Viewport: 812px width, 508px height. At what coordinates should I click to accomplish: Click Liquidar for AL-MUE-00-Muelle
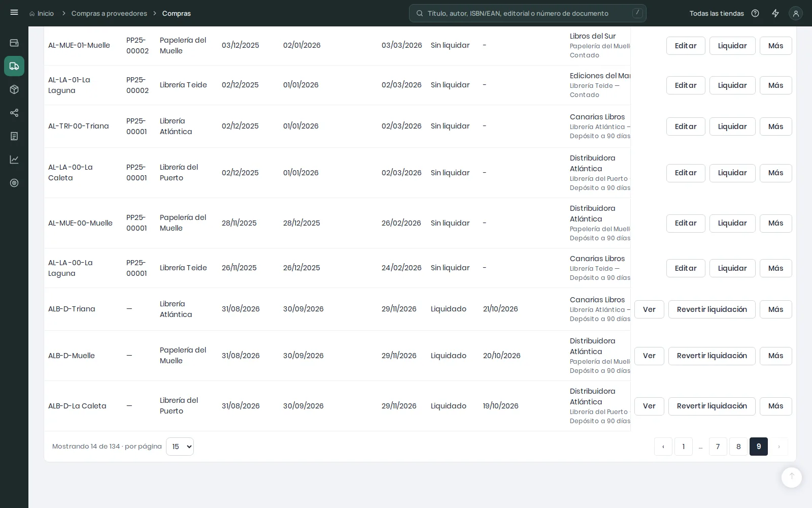pyautogui.click(x=732, y=223)
